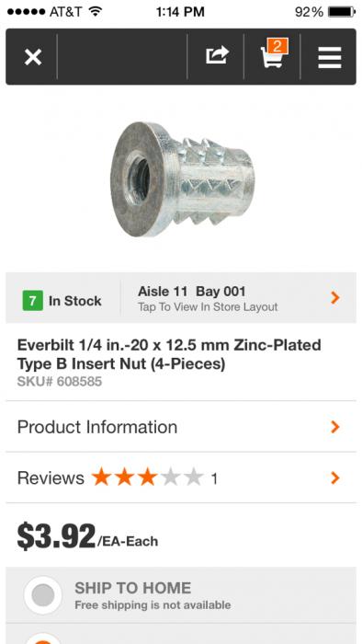Tap 'Tap To View In Store Layout'

coord(208,307)
